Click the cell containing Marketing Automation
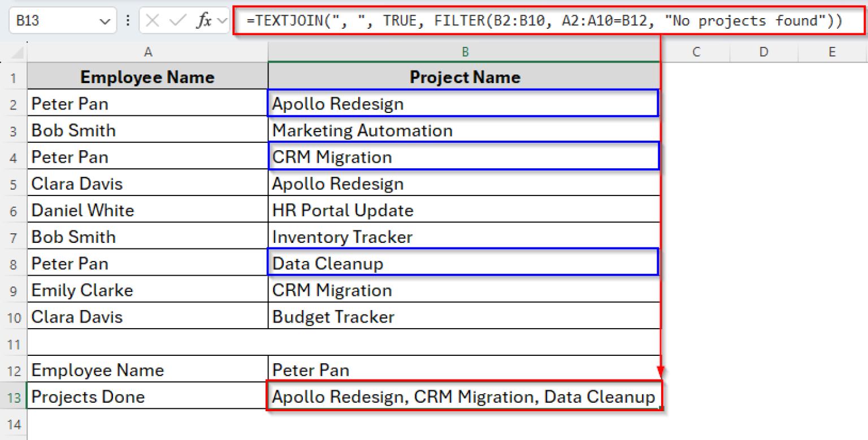 (464, 130)
